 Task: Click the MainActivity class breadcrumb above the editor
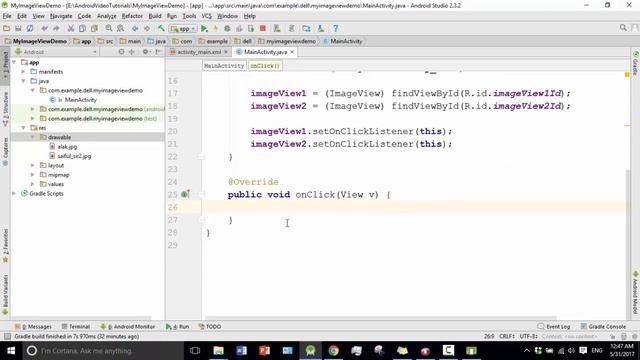224,66
